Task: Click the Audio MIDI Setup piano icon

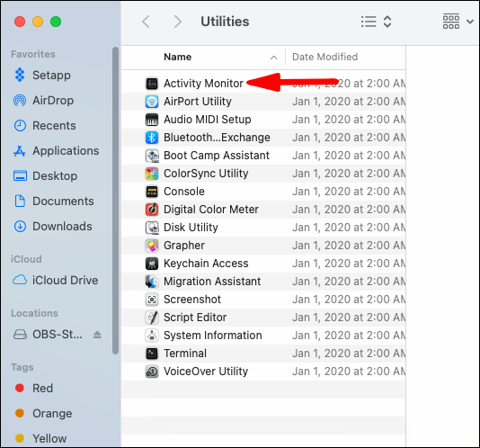Action: [152, 120]
